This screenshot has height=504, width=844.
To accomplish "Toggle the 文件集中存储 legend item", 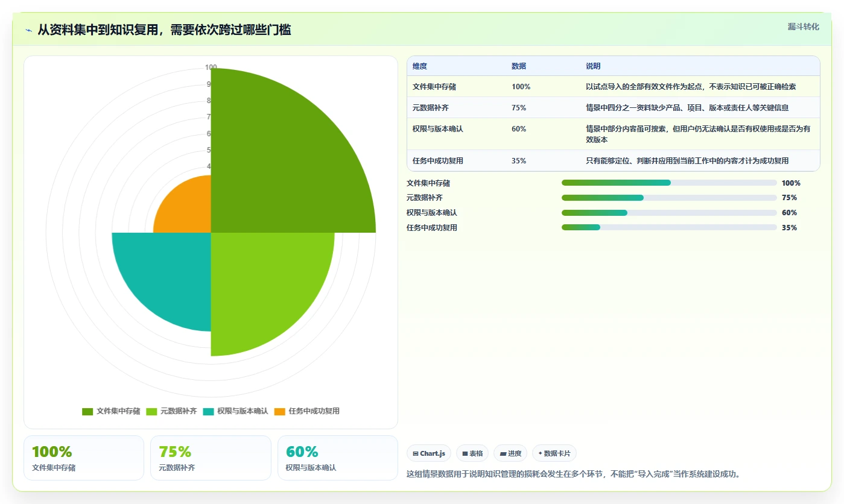I will (x=111, y=411).
